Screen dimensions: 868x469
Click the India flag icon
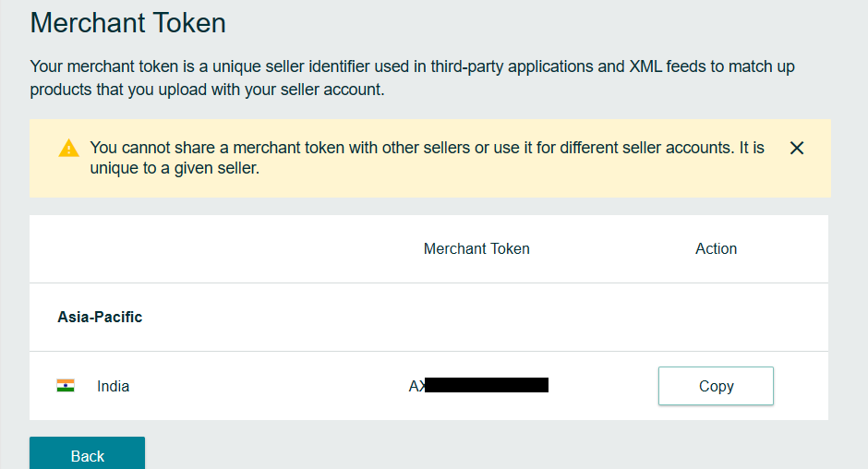pos(66,385)
